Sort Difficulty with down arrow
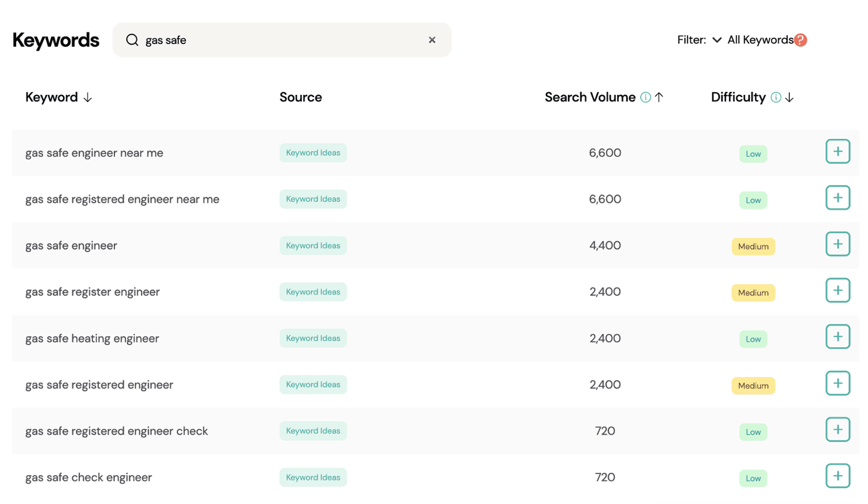Image resolution: width=868 pixels, height=504 pixels. coord(789,97)
